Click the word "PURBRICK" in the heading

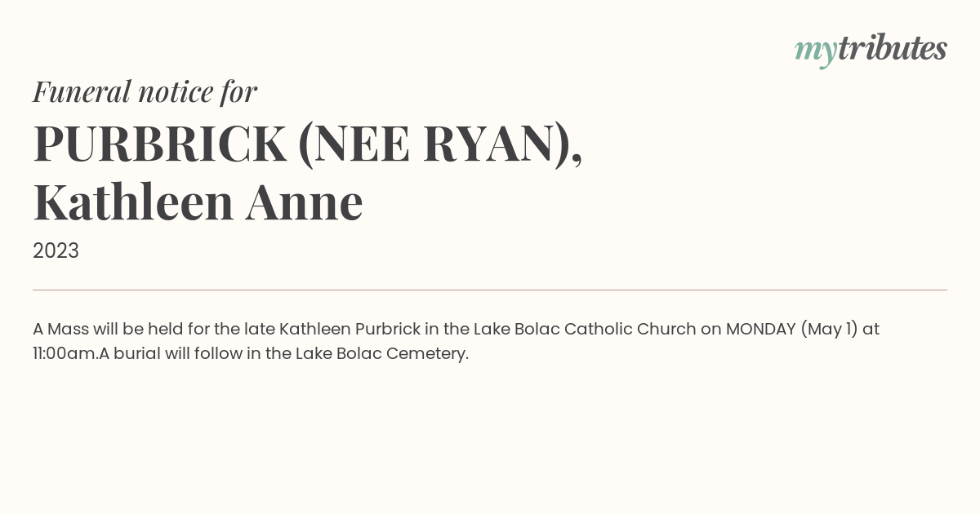[160, 144]
